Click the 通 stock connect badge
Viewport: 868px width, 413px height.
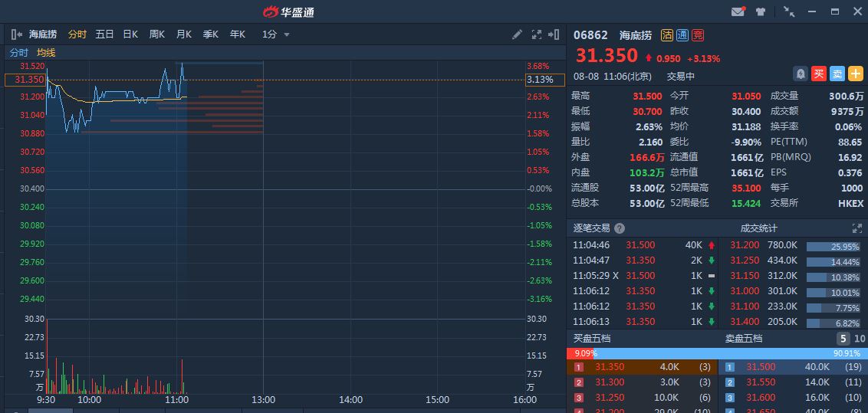click(x=682, y=35)
